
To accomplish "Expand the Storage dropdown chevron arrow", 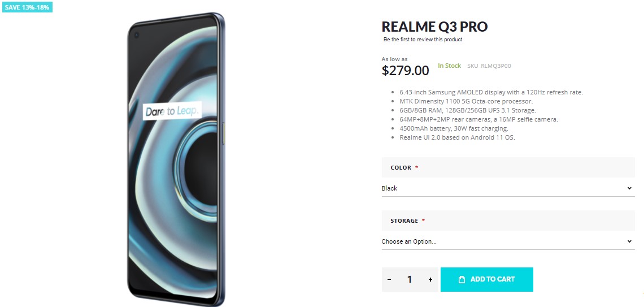I will coord(629,241).
